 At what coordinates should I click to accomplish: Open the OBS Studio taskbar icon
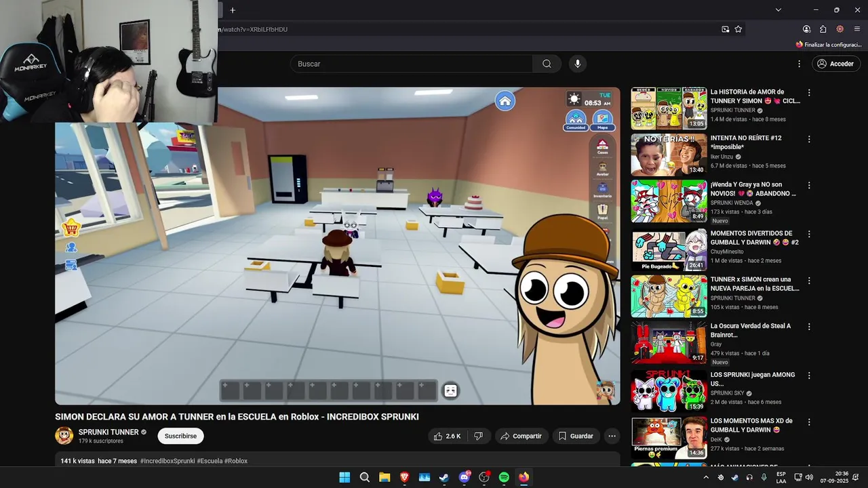(x=484, y=477)
